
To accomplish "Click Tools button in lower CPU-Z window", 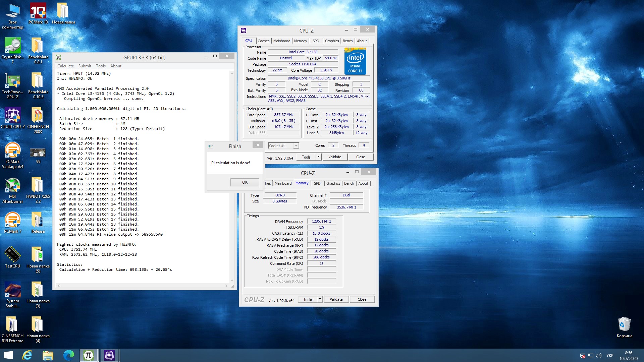I will pos(308,299).
